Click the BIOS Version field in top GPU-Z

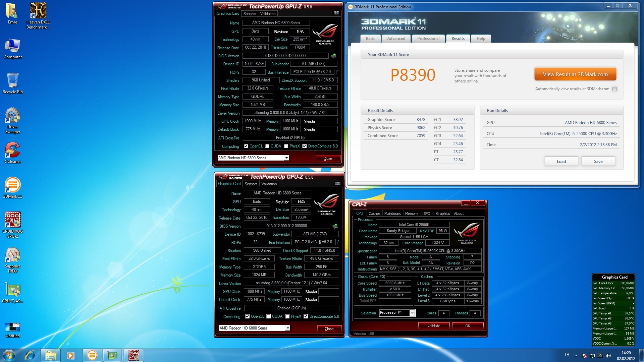285,56
